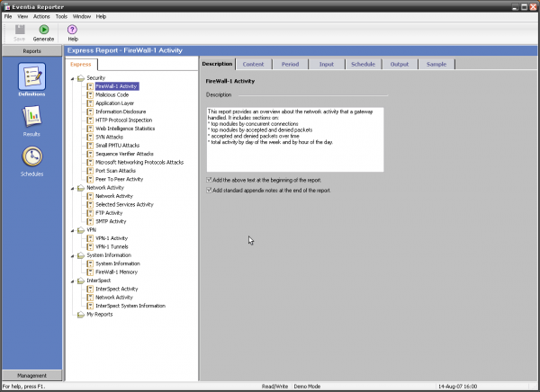Click the System Information folder icon

pyautogui.click(x=81, y=255)
